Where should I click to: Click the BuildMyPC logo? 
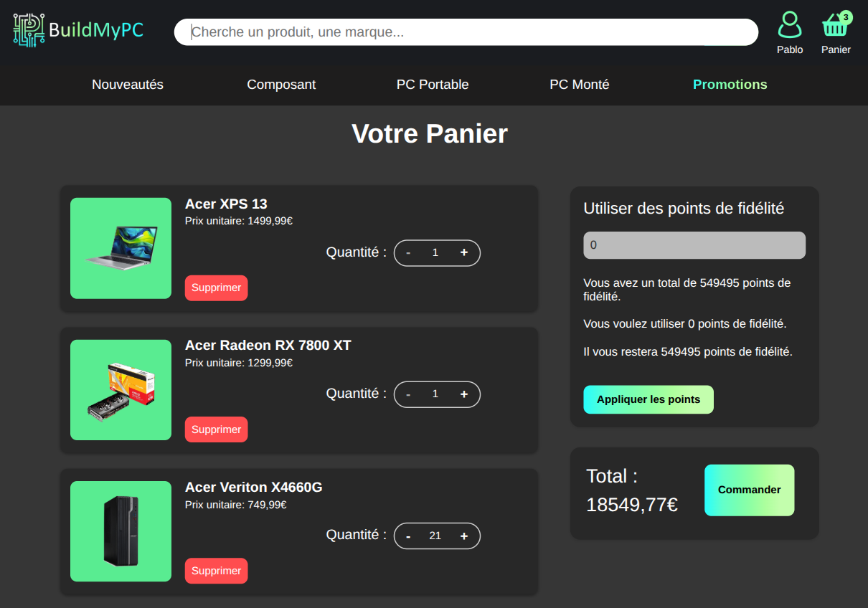point(78,30)
